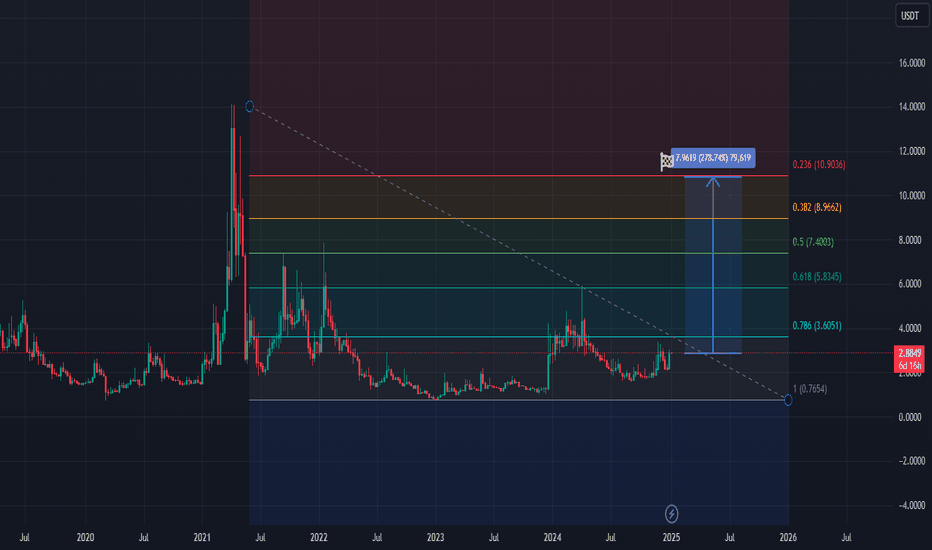Image resolution: width=932 pixels, height=550 pixels.
Task: Select the Fibonacci top anchor circle near 14.0000
Action: pyautogui.click(x=250, y=106)
